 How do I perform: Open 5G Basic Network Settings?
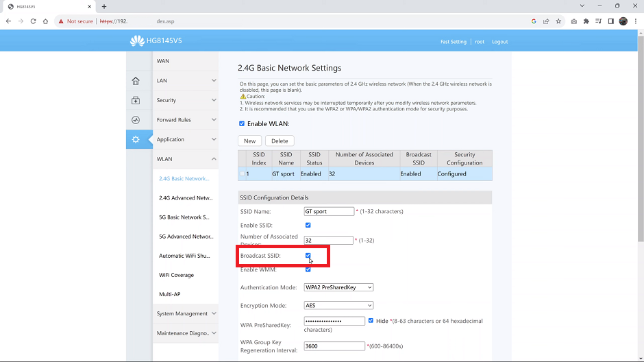[184, 217]
